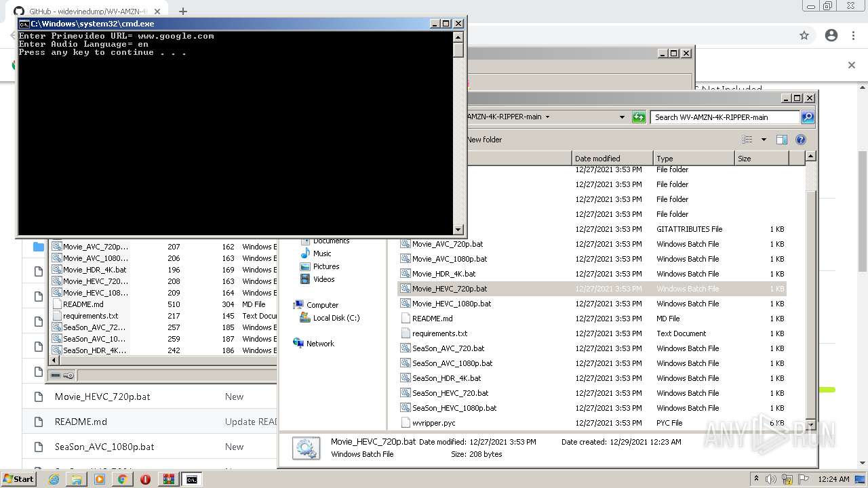Click the taskbar clock showing 12:24 AM
The width and height of the screenshot is (868, 488).
[833, 479]
